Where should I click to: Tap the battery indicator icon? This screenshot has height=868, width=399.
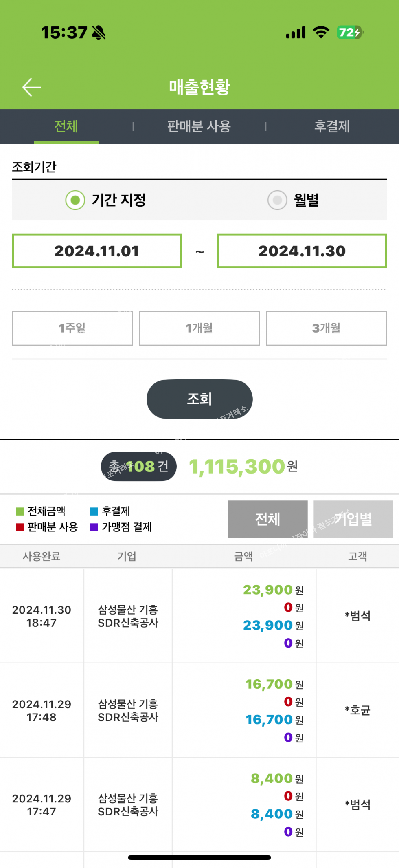tap(350, 32)
